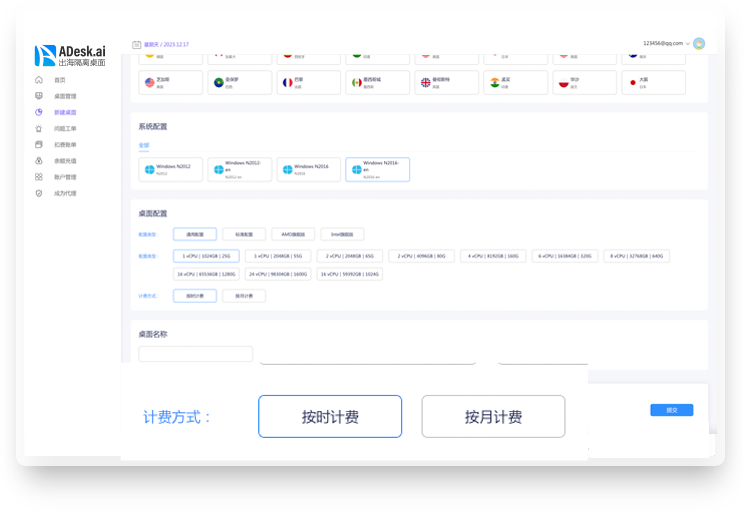Viewport: 745px width, 513px height.
Task: Select the Brazil flag region card
Action: click(x=239, y=83)
